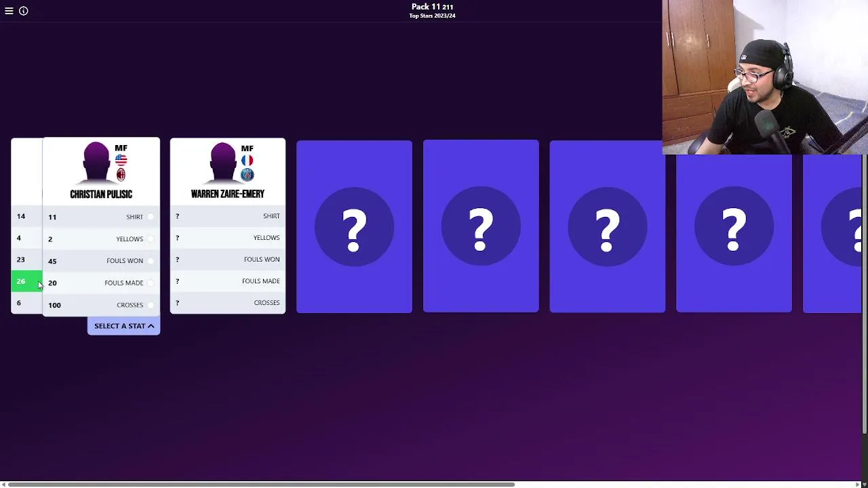Click the horizontal scrollbar at bottom
868x488 pixels.
[x=261, y=485]
